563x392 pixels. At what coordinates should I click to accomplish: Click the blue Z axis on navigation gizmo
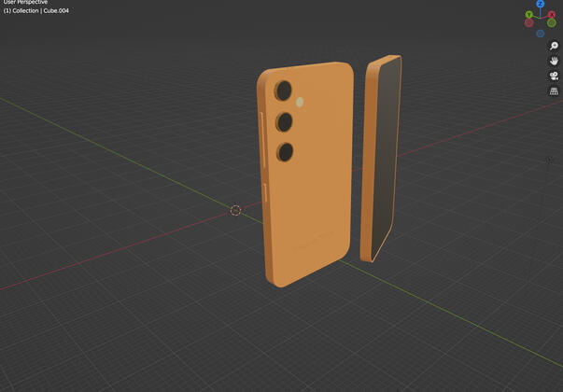coord(541,5)
